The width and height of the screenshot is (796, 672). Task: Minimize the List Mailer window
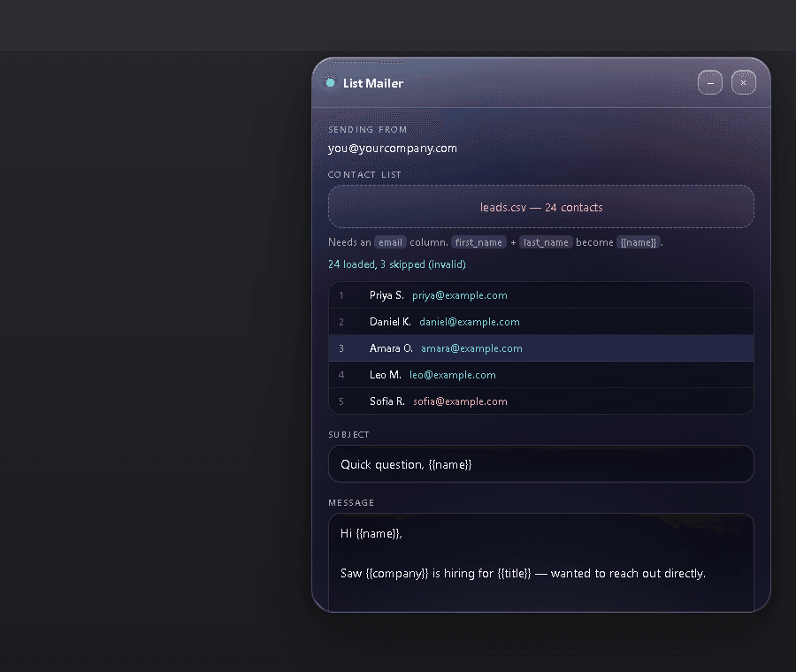(x=709, y=83)
